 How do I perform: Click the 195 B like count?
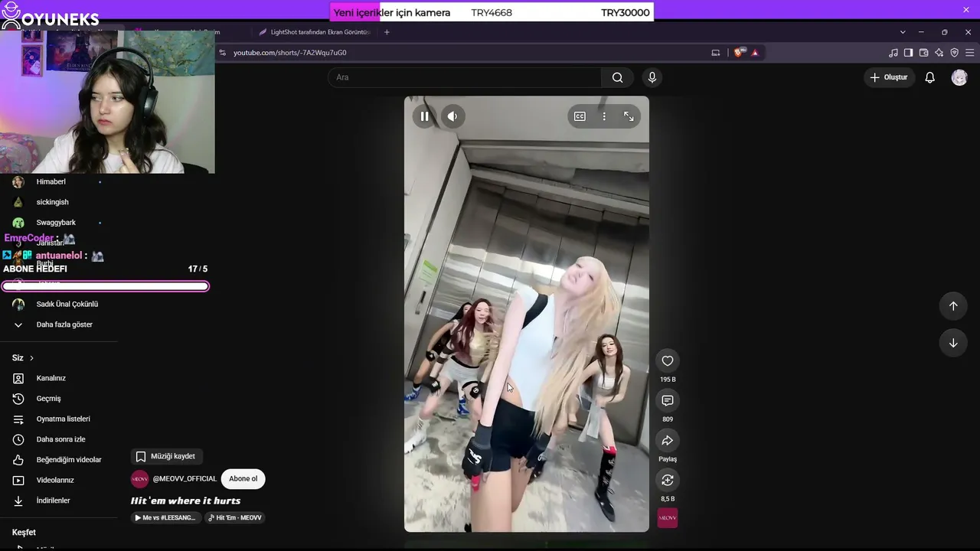tap(668, 380)
